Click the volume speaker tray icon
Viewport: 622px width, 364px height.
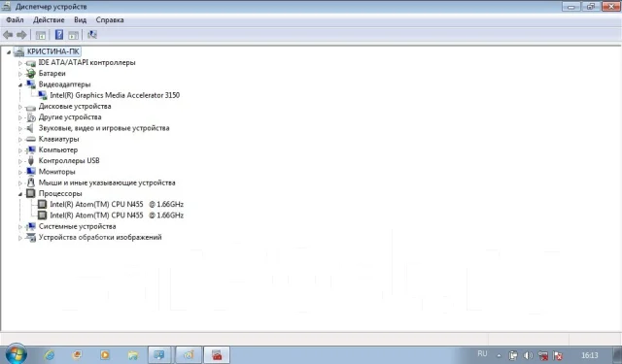528,355
